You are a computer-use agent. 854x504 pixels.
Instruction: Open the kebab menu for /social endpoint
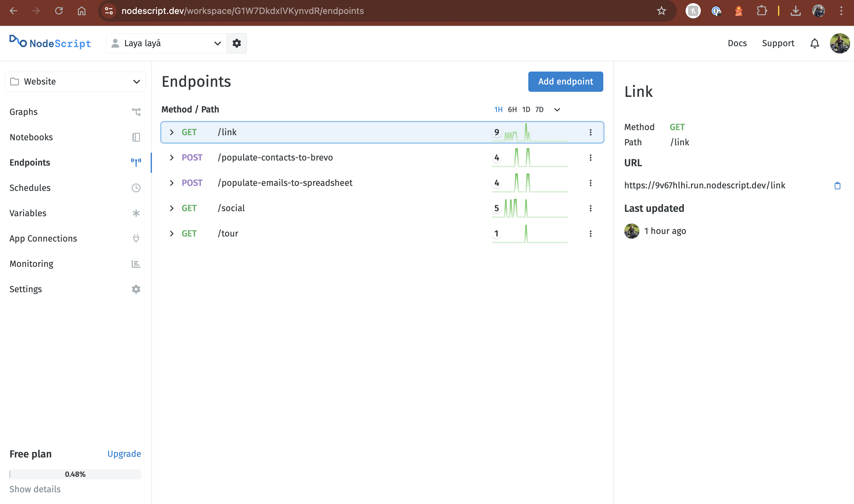point(591,208)
